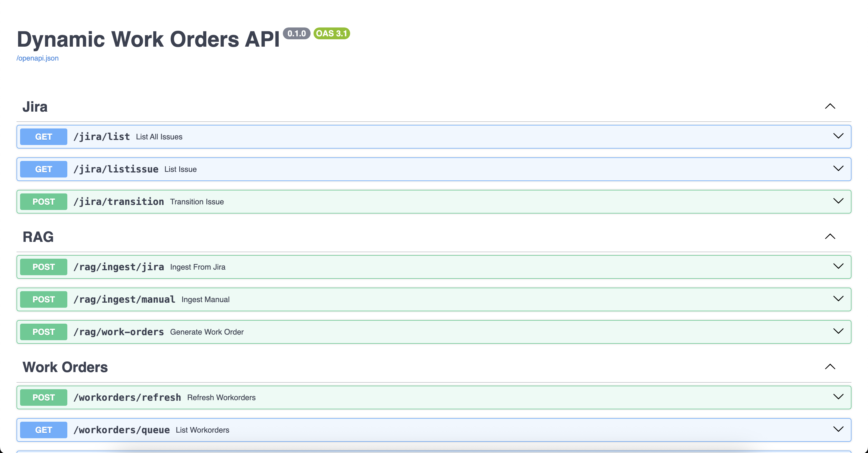Click the OAS 3.1 badge
This screenshot has height=453, width=868.
pyautogui.click(x=332, y=33)
